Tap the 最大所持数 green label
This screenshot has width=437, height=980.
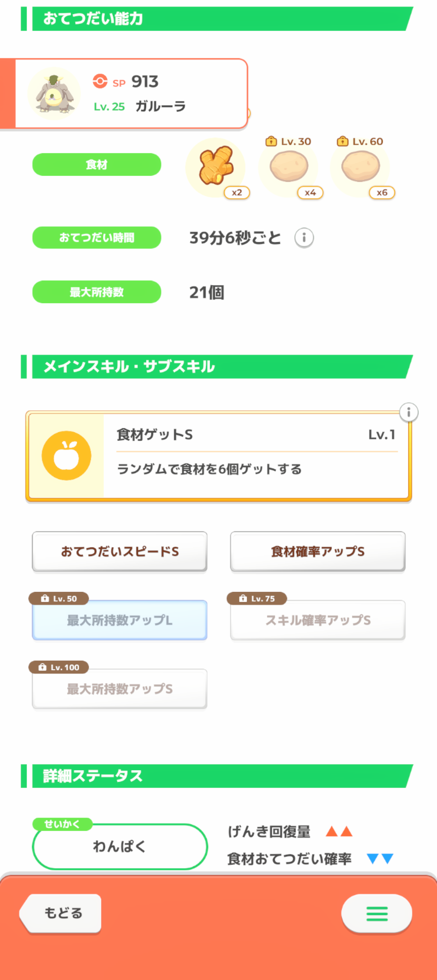click(97, 292)
